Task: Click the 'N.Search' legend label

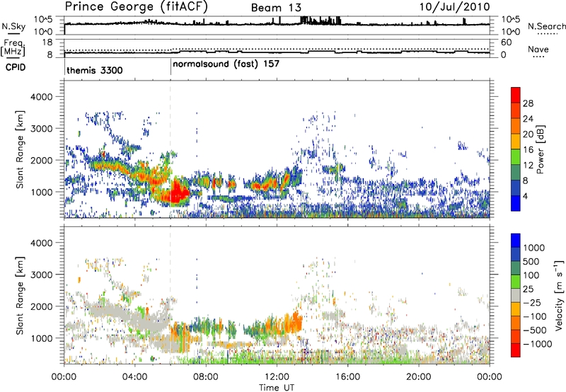Action: pyautogui.click(x=546, y=26)
